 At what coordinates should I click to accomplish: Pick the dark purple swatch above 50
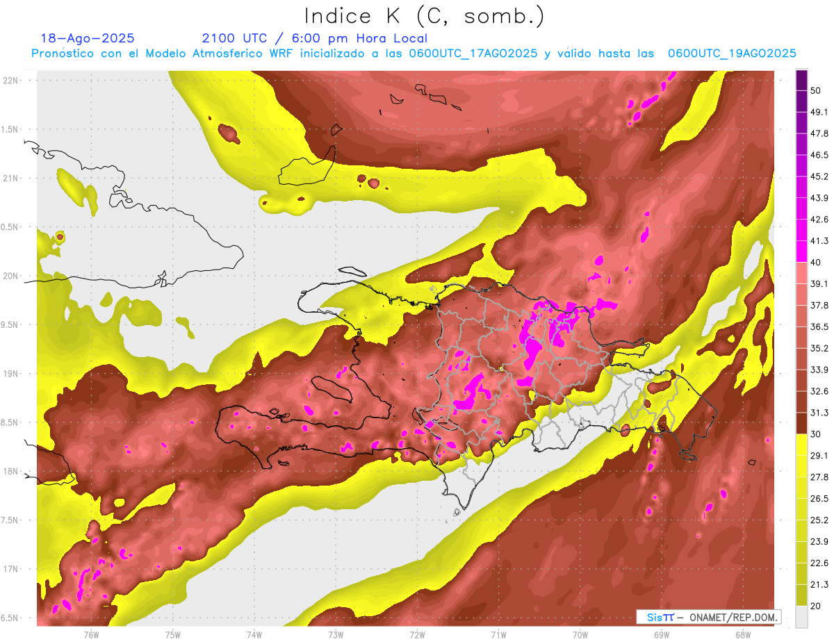(801, 80)
